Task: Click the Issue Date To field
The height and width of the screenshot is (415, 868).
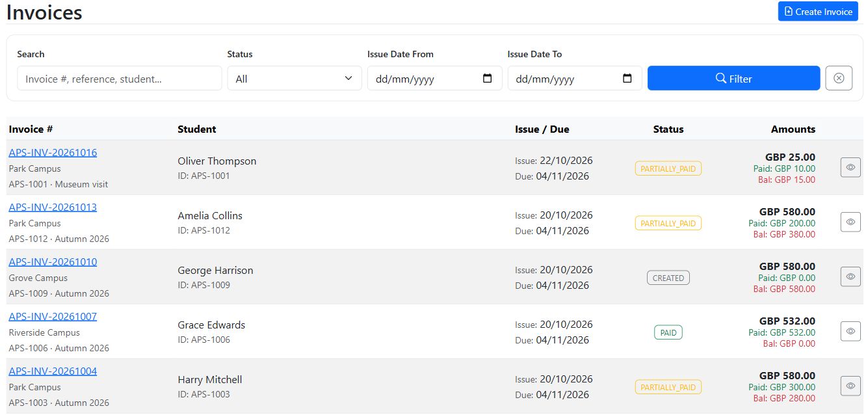Action: coord(575,78)
